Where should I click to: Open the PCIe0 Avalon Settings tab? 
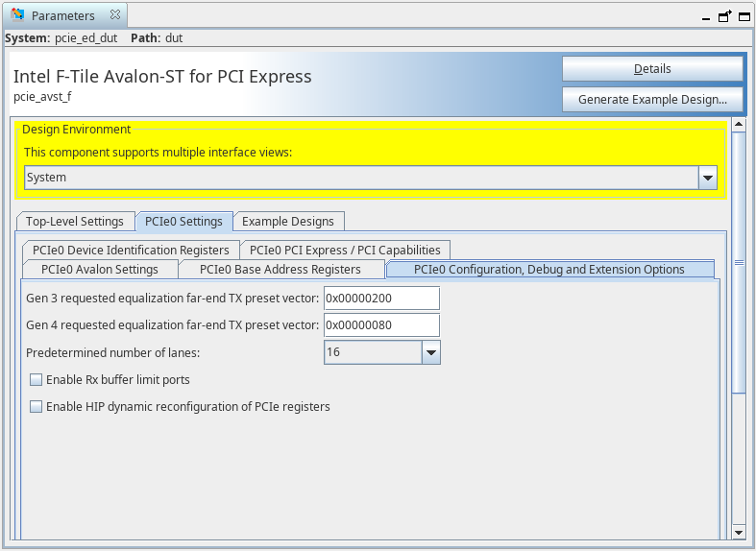click(100, 269)
